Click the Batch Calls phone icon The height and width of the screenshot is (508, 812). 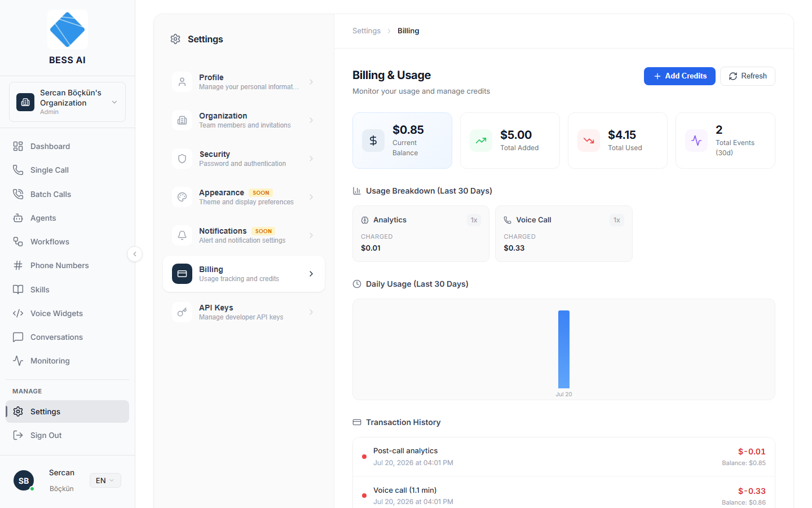(x=18, y=194)
